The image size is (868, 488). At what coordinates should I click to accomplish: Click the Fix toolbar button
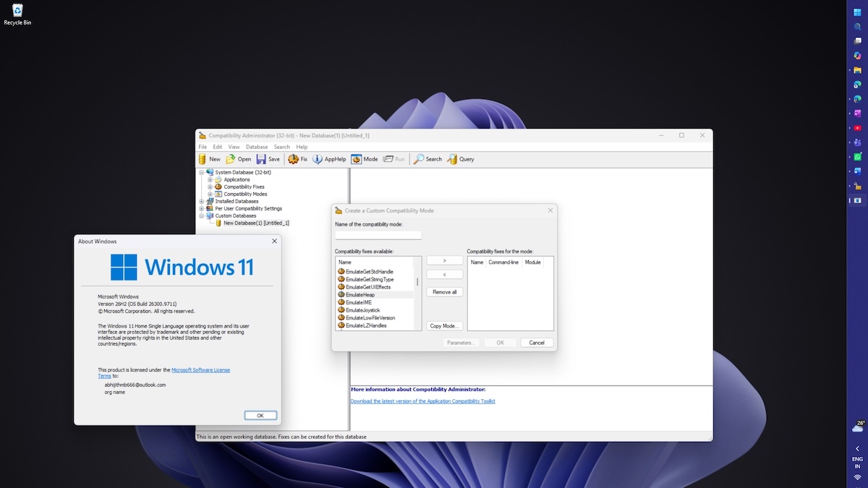[298, 159]
